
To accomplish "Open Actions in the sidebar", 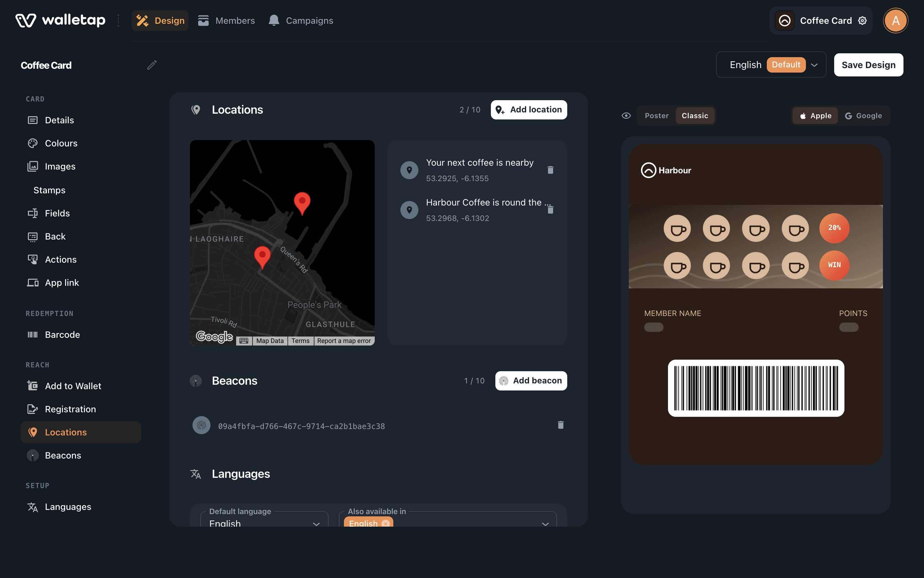I will 81,259.
